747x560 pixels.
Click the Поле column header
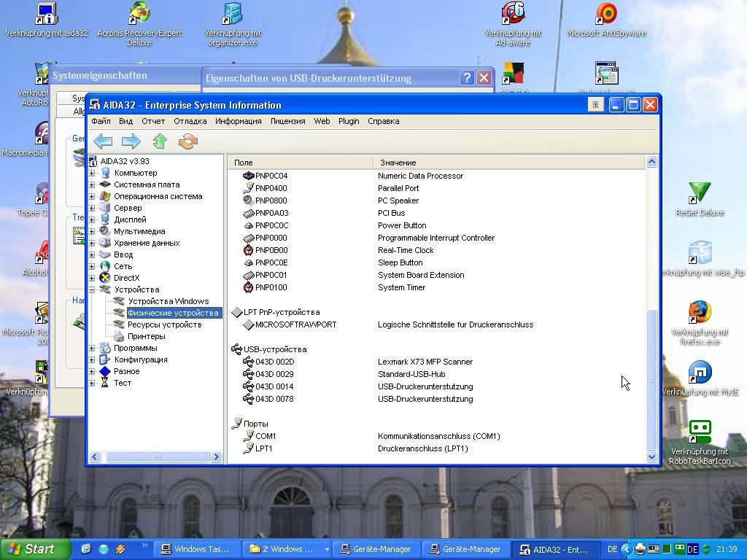(x=301, y=163)
